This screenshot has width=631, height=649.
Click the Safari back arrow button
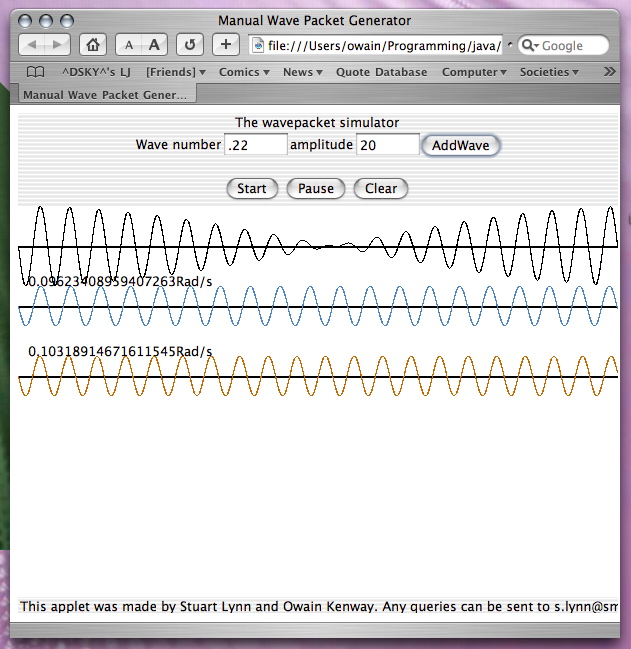[x=32, y=45]
